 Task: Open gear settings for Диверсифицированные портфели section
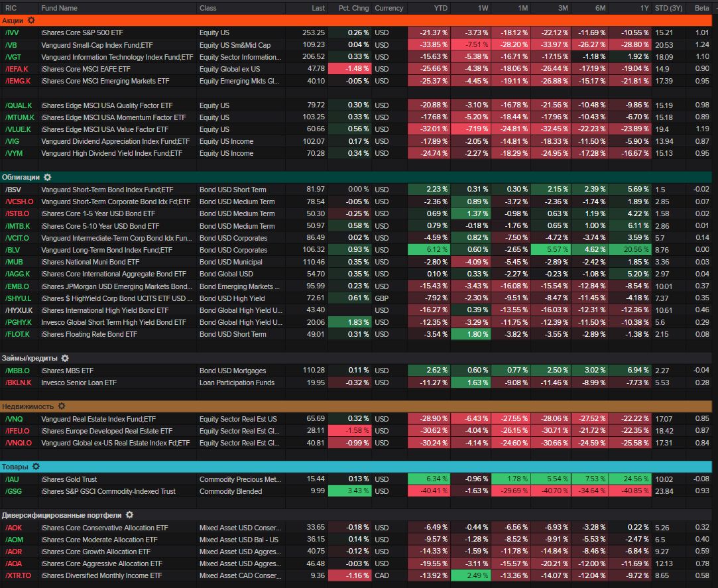point(129,514)
